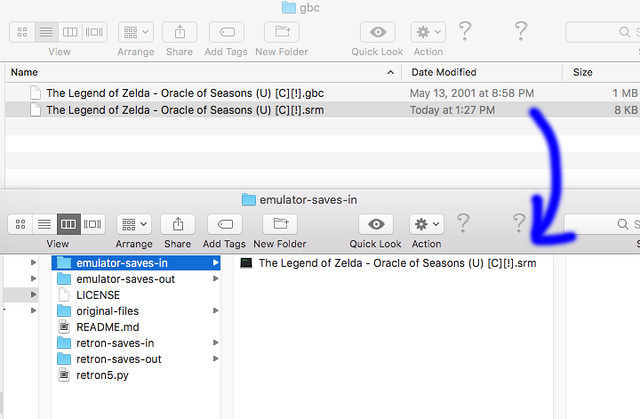Click arrow beside selected emulator-saves-in folder
The width and height of the screenshot is (640, 419).
216,263
